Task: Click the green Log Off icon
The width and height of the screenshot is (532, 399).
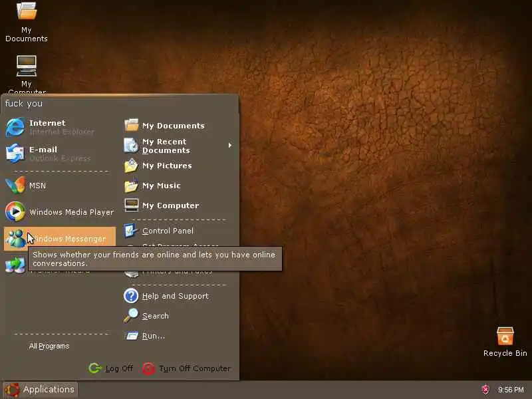Action: click(x=95, y=368)
